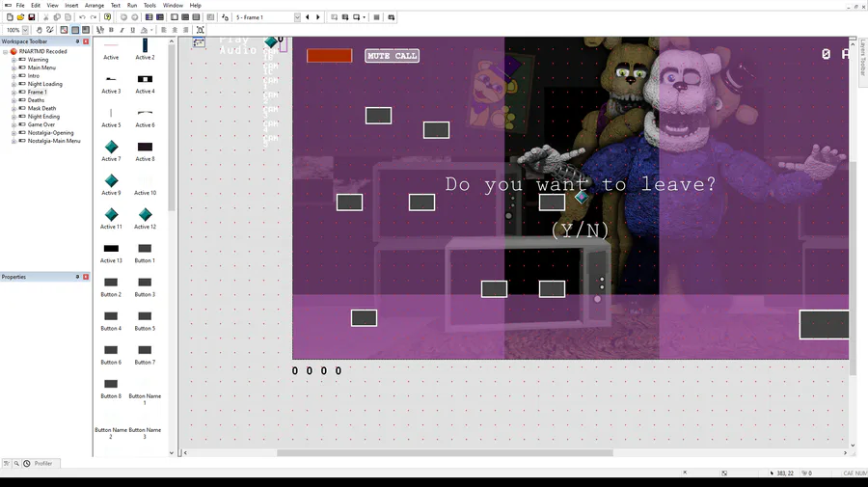Image resolution: width=868 pixels, height=487 pixels.
Task: Click the Open file folder icon
Action: pyautogui.click(x=20, y=17)
